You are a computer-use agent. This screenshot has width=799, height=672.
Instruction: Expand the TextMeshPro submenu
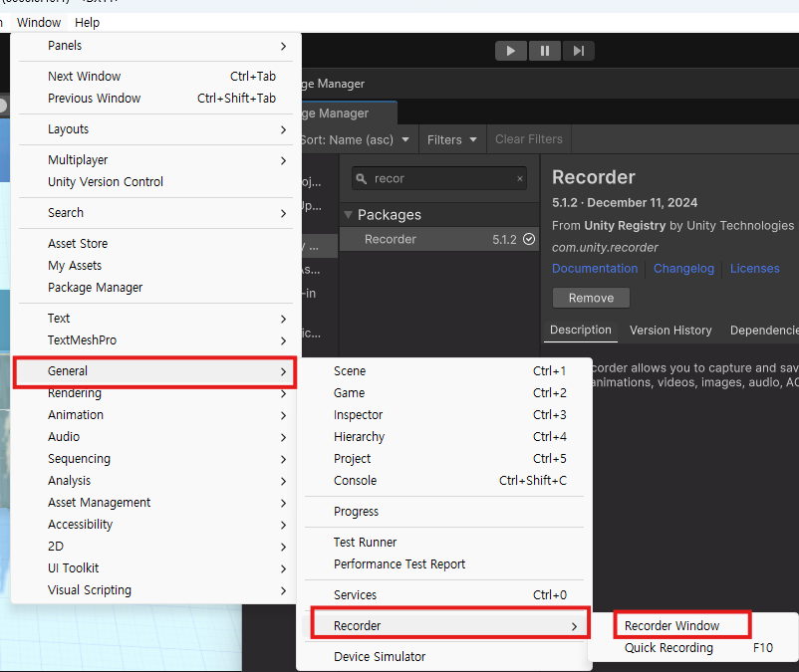pos(156,340)
